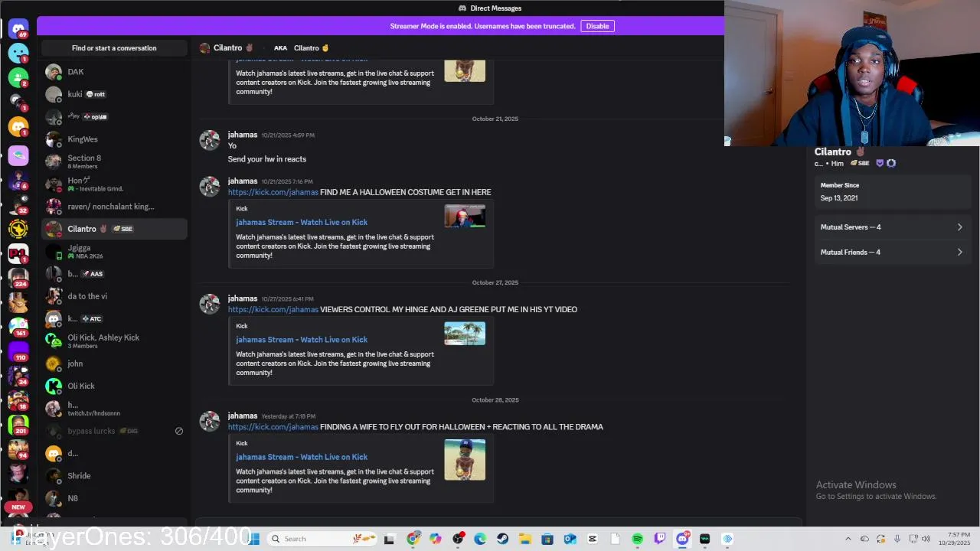Show hidden system tray icons
980x551 pixels.
point(848,539)
